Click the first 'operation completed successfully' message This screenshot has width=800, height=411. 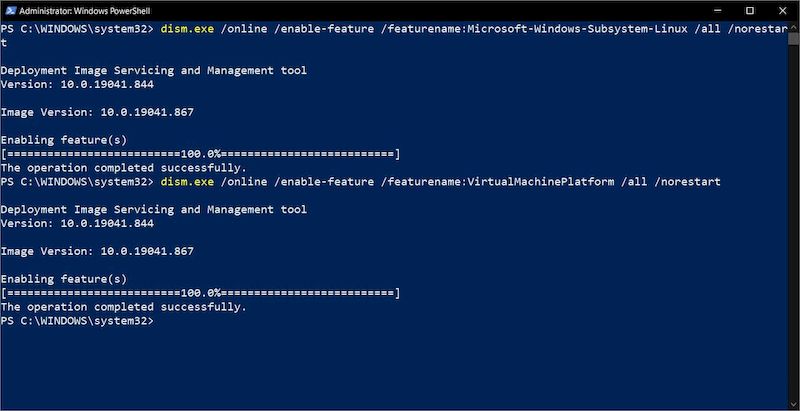123,168
